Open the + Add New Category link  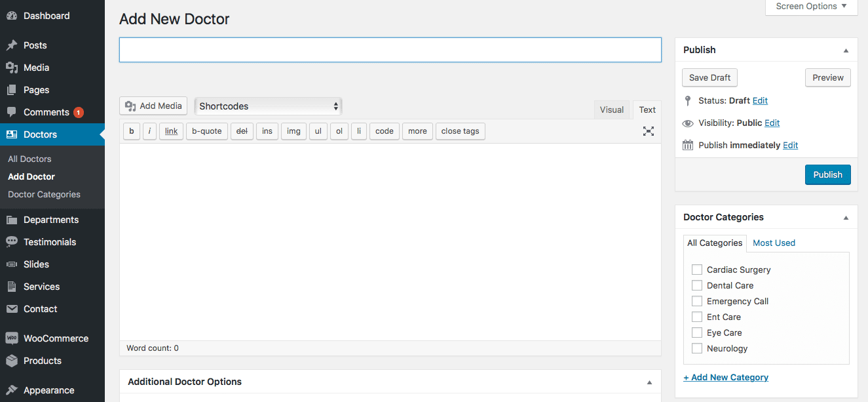[x=726, y=377]
